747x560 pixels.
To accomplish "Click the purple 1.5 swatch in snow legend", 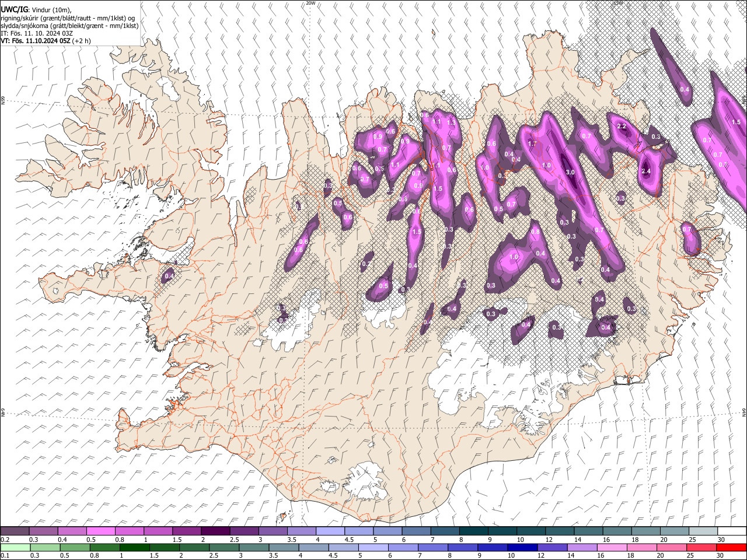I will coord(187,531).
